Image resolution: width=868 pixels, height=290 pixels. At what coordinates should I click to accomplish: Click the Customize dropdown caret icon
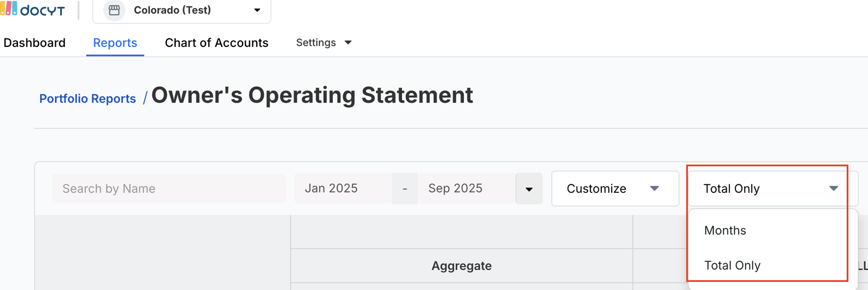tap(654, 188)
